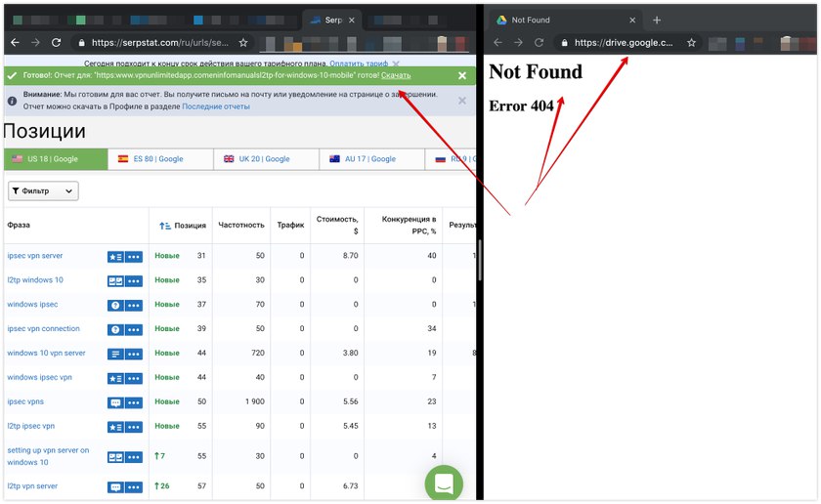Screen dimensions: 821x504
Task: Open keyword link ipsec vpn server
Action: click(34, 256)
